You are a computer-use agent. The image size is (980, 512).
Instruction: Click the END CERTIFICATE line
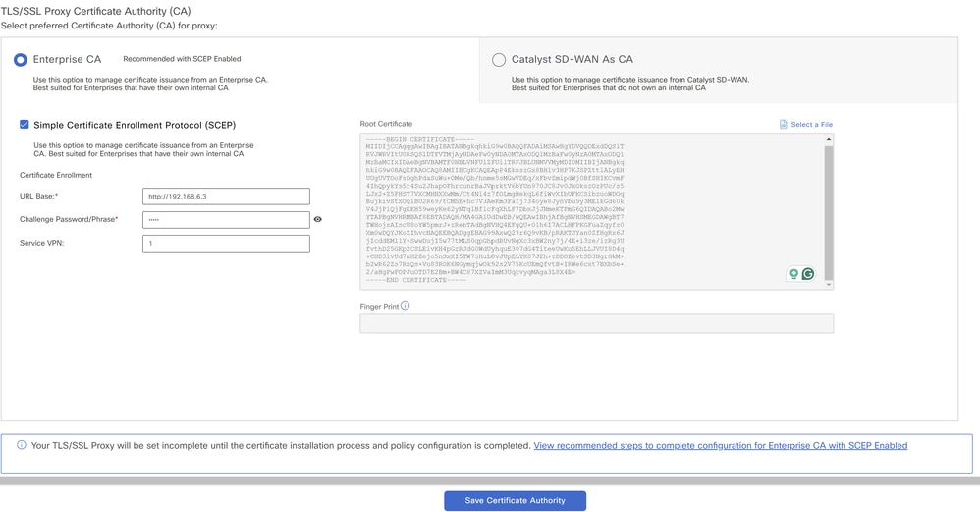pos(416,280)
